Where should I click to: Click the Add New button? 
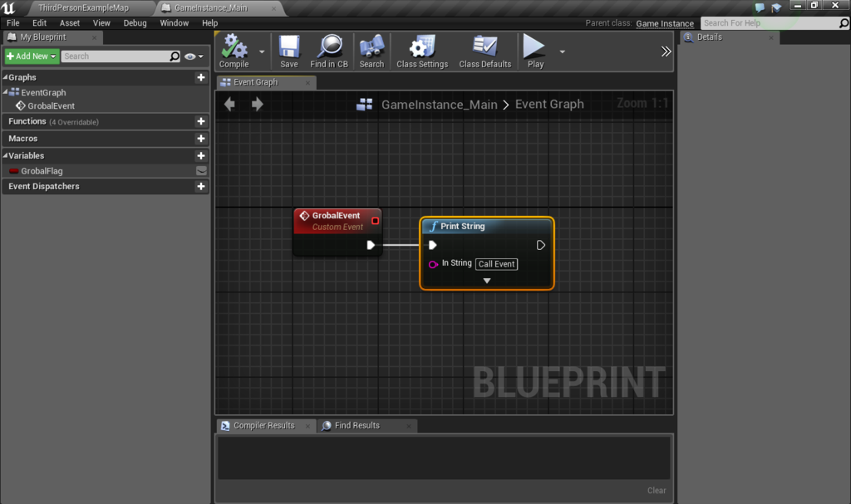coord(32,56)
